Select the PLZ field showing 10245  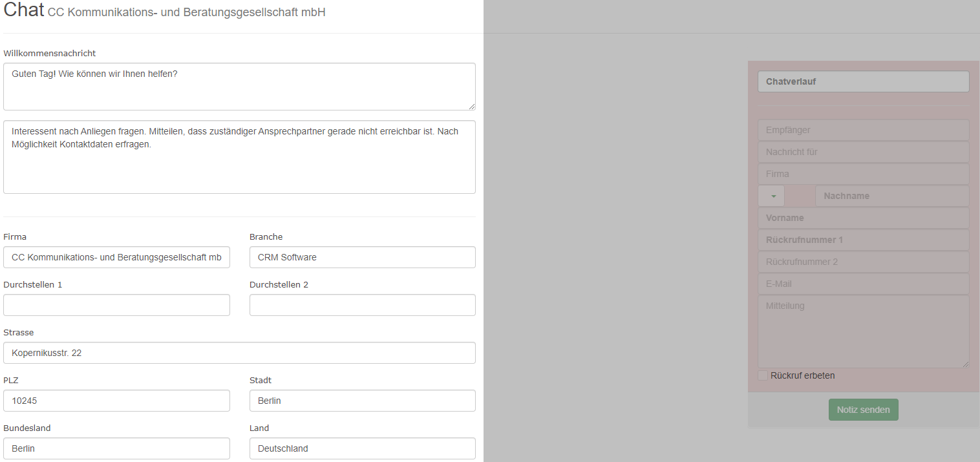coord(116,401)
